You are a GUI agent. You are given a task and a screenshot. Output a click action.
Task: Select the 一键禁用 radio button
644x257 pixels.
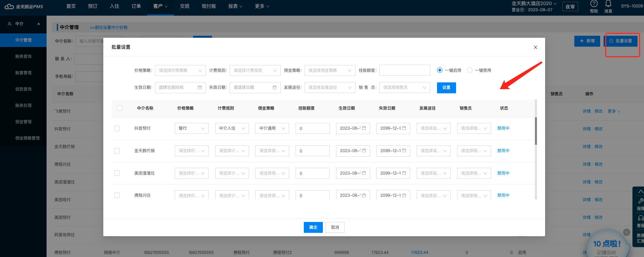click(470, 70)
